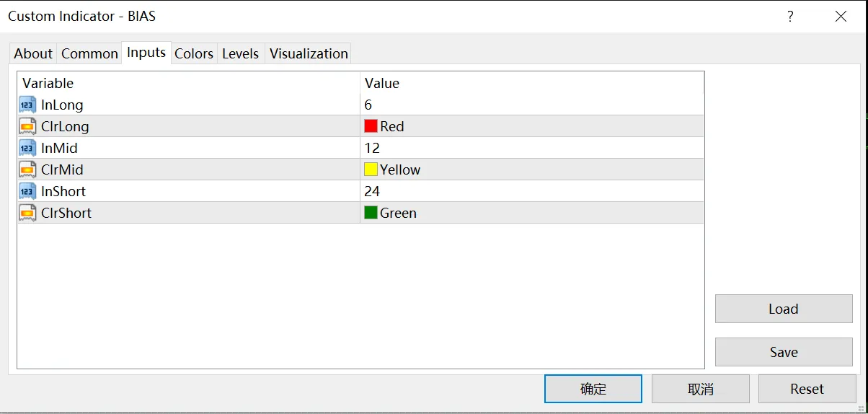Click the color icon beside ClrLong
868x414 pixels.
pos(27,126)
